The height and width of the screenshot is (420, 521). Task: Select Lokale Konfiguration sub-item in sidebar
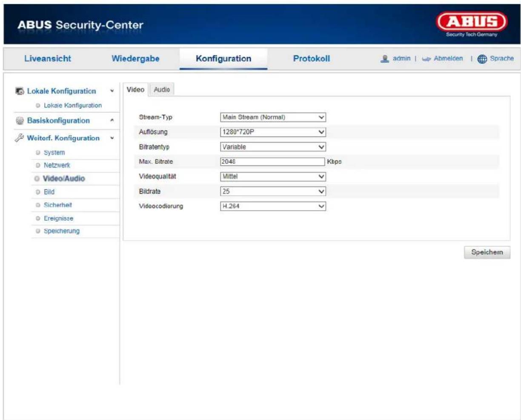click(x=72, y=106)
